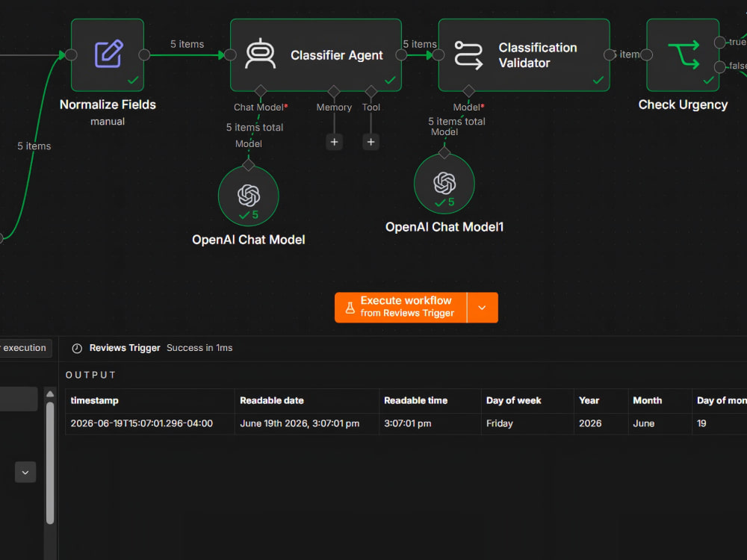Add a Tool sub-node with plus button
This screenshot has width=747, height=560.
pyautogui.click(x=371, y=142)
